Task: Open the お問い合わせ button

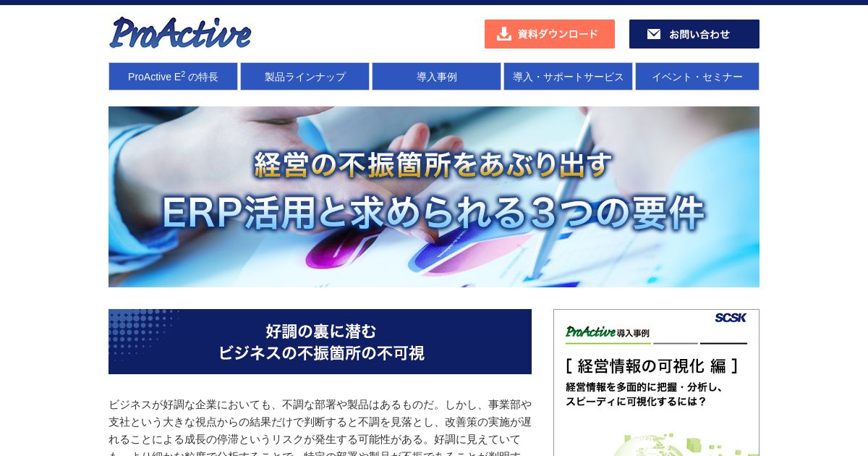Action: 694,34
